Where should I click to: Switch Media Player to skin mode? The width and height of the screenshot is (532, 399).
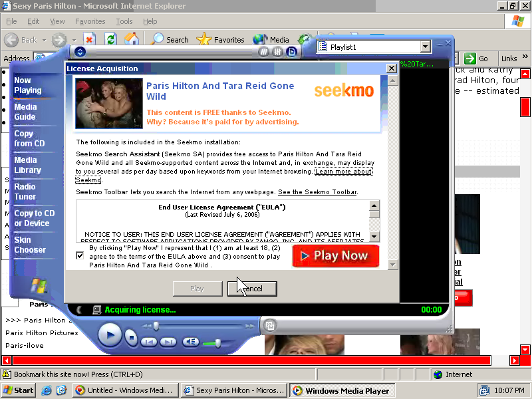coord(270,326)
